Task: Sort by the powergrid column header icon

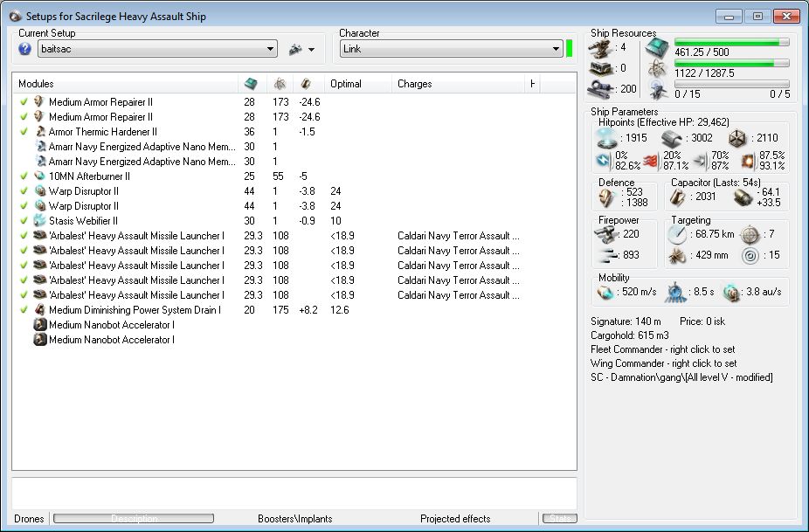Action: [x=280, y=84]
